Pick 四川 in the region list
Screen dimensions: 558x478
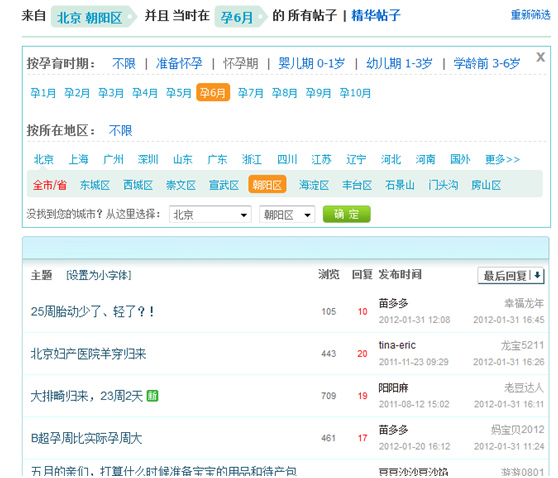coord(287,159)
